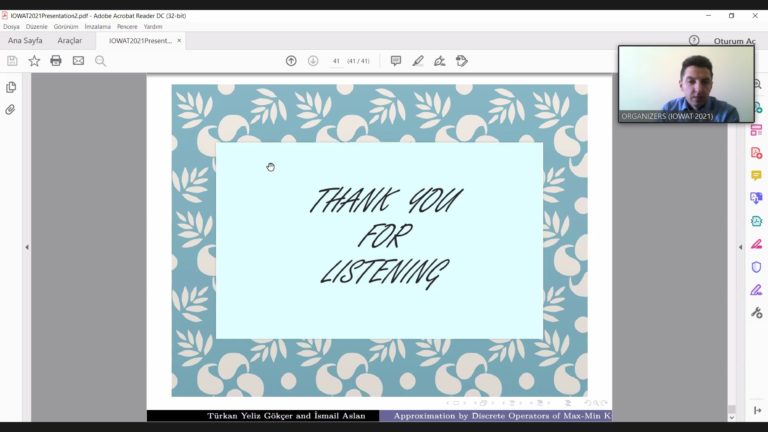Expand the right tools pane fully
The image size is (768, 432).
click(x=757, y=410)
